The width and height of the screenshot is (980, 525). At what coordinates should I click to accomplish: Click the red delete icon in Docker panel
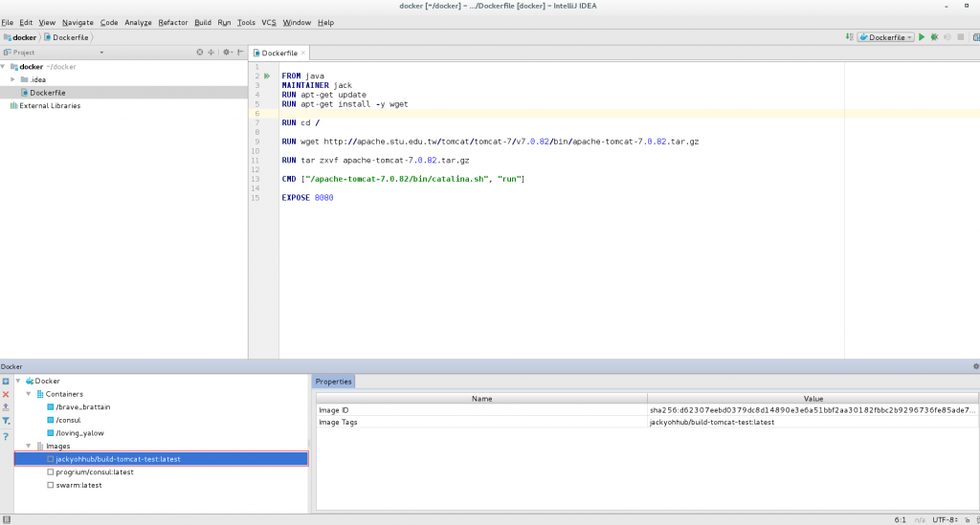6,394
